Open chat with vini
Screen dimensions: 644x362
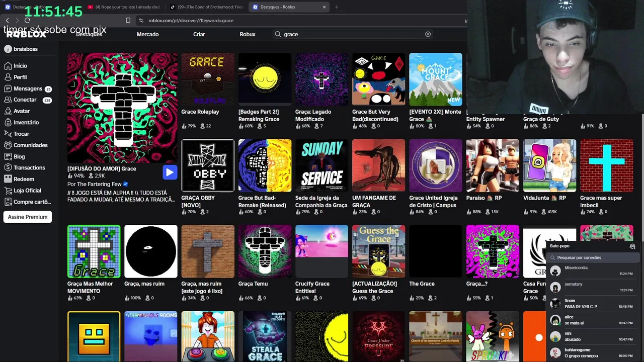point(593,336)
